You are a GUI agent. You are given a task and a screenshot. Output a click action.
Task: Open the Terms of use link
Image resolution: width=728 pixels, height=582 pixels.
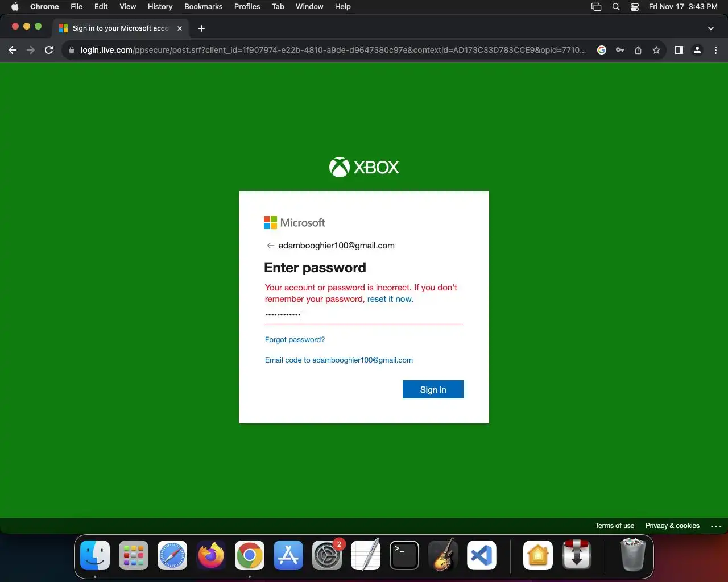(x=614, y=526)
